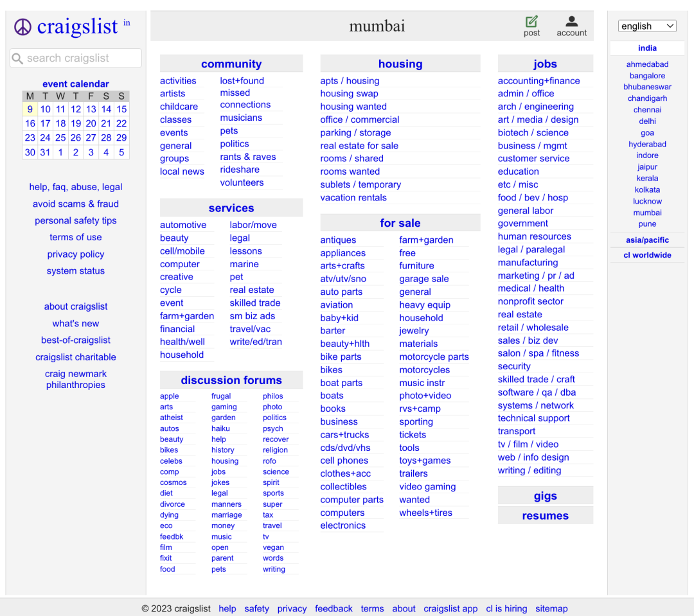Open real estate for sale housing link
The width and height of the screenshot is (694, 616).
click(x=359, y=146)
